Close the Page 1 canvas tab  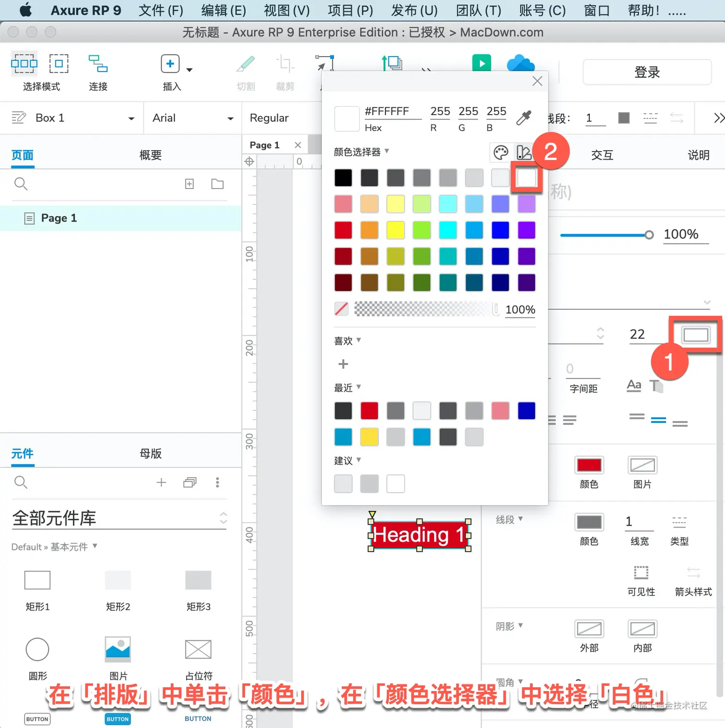click(298, 145)
